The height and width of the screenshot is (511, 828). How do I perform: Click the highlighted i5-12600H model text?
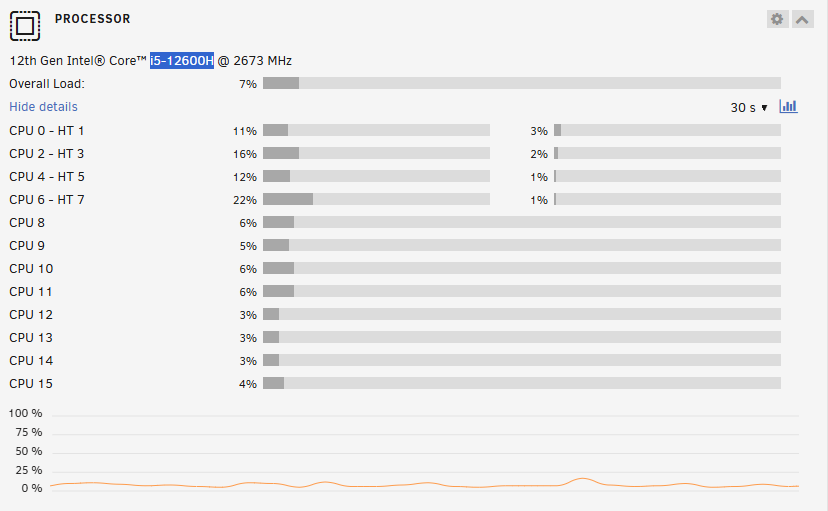coord(182,60)
